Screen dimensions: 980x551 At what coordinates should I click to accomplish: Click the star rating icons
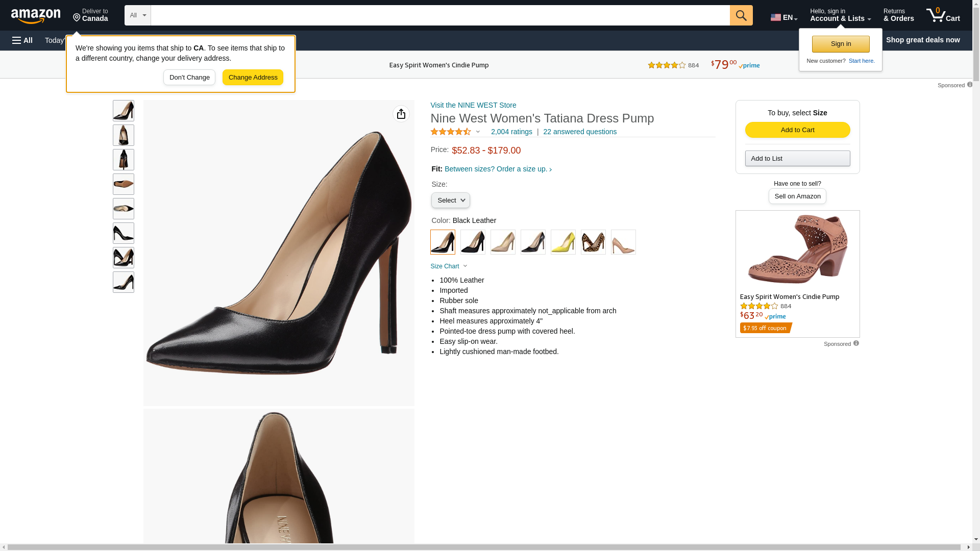tap(451, 132)
